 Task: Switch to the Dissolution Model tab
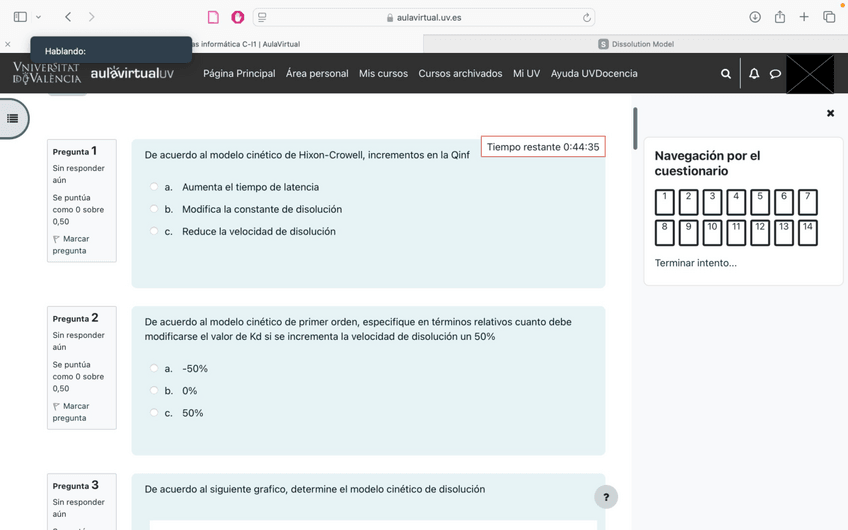point(636,44)
